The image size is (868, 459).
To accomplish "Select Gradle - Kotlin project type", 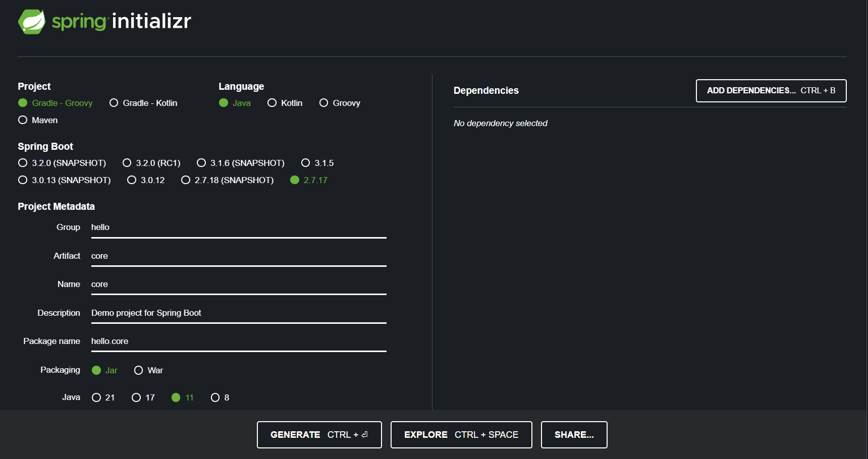I will point(143,103).
